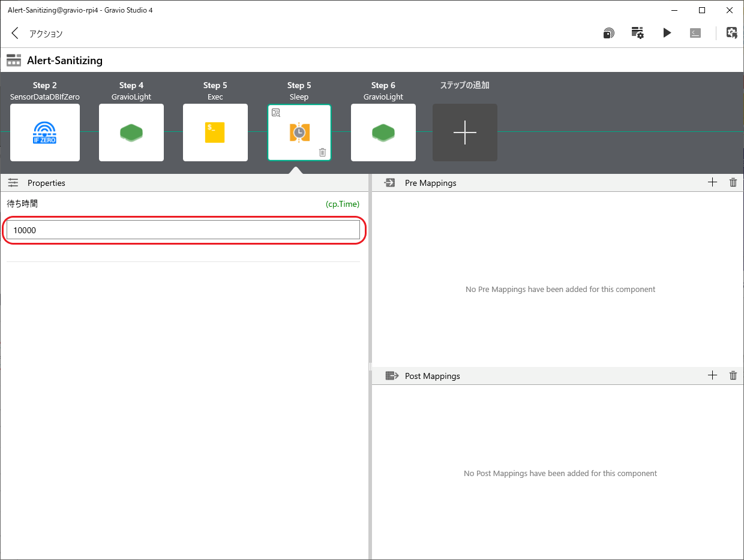Add a new step with plus tile
Screen dimensions: 744x560
[465, 133]
